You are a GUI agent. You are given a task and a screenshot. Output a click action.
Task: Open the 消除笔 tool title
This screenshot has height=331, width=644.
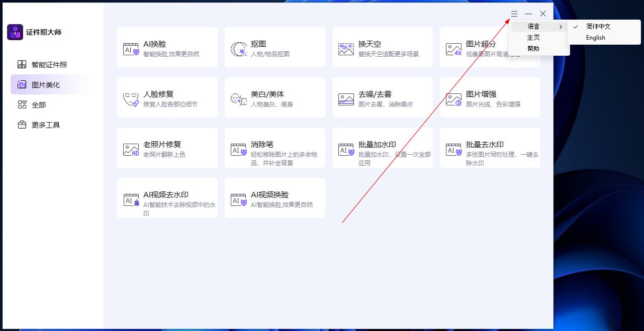tap(262, 145)
